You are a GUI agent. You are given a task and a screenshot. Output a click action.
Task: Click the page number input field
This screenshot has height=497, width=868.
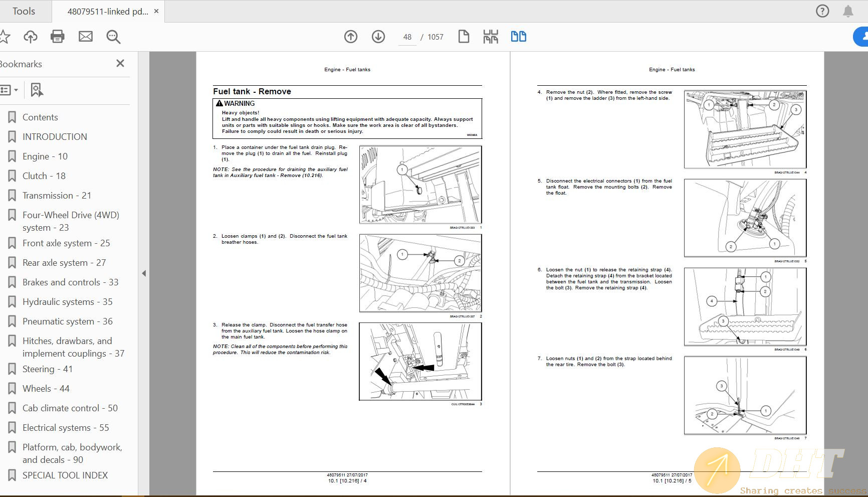coord(407,37)
